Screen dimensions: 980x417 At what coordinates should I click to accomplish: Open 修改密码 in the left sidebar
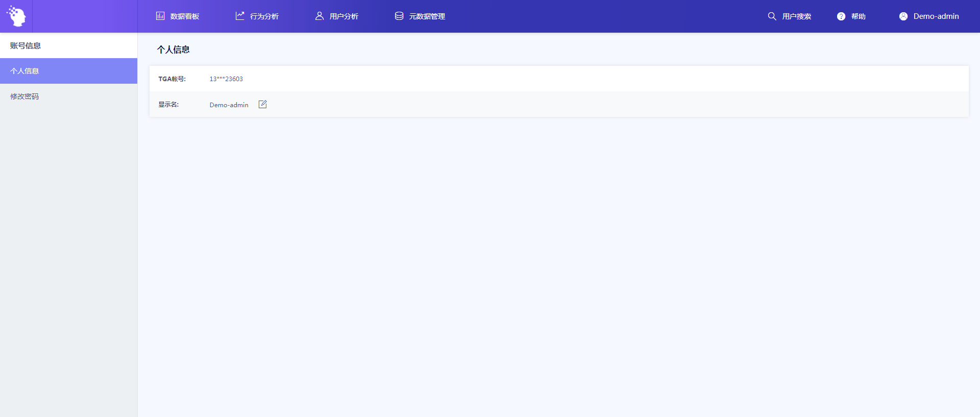click(24, 96)
